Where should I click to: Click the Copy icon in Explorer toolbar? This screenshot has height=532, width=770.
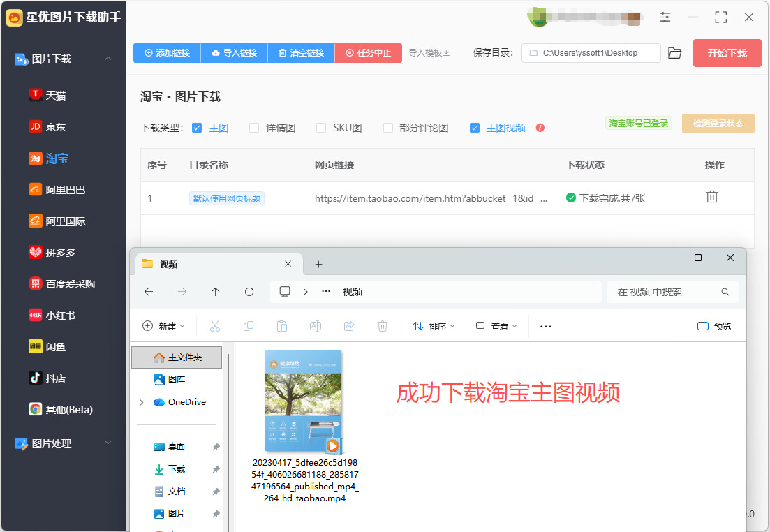point(249,326)
